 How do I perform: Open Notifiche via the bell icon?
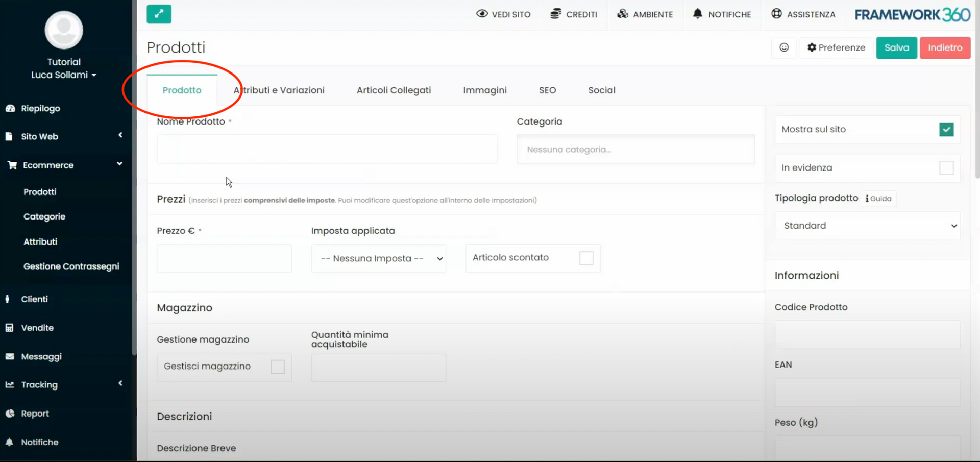coord(698,14)
